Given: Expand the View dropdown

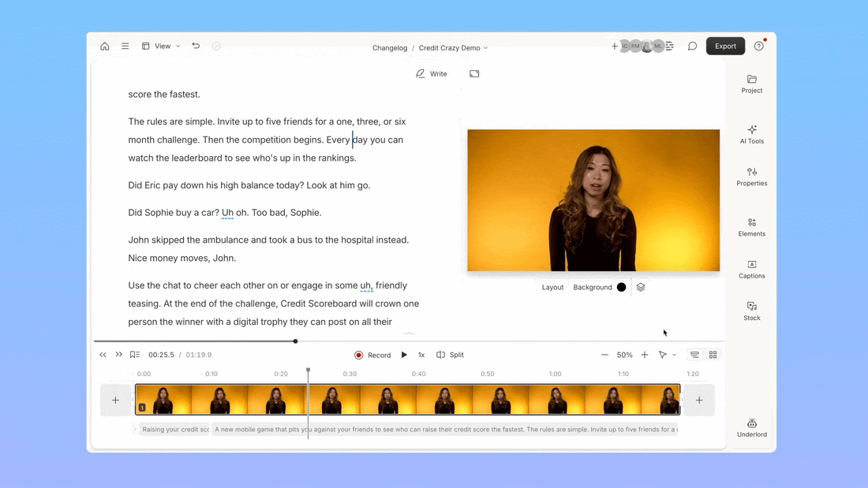Looking at the screenshot, I should (161, 47).
